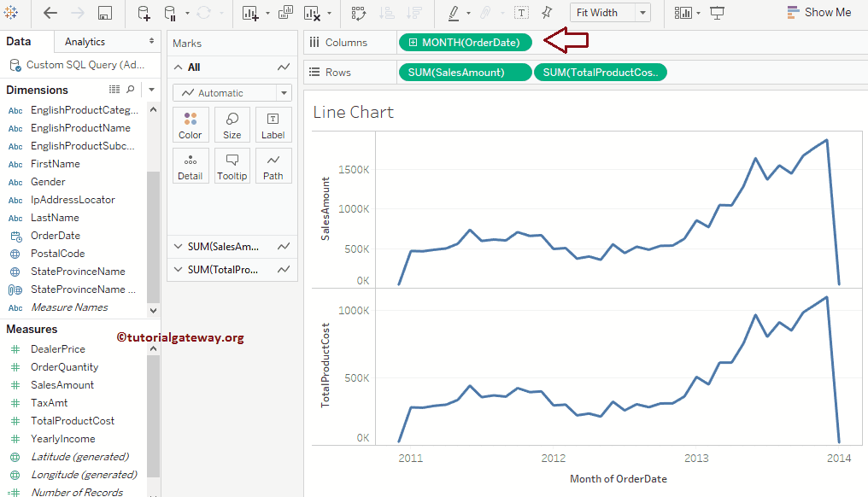Screen dimensions: 868x497
Task: Select the OrderDate dimension field
Action: coord(56,236)
